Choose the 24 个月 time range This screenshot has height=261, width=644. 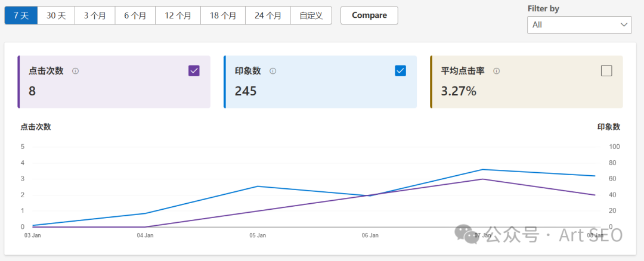[x=268, y=15]
